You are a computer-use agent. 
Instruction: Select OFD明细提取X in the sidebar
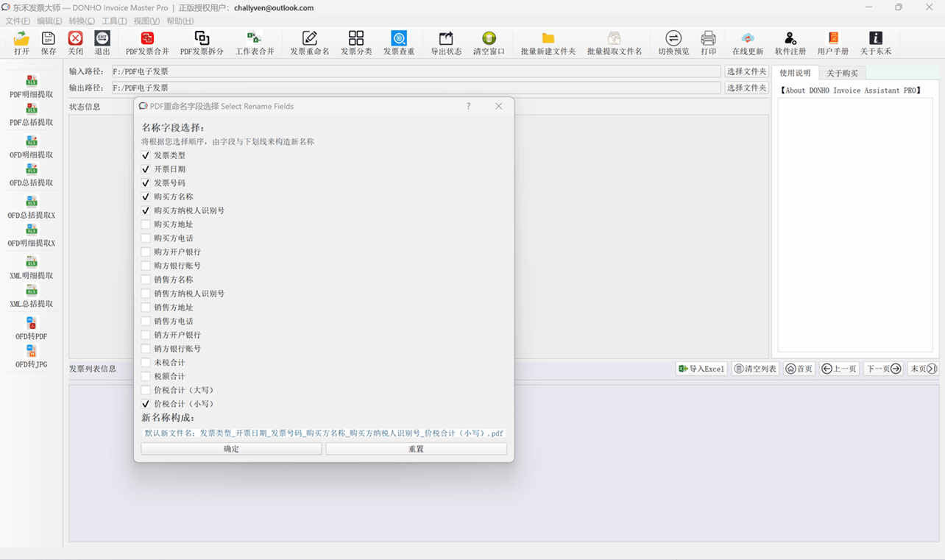pos(32,235)
